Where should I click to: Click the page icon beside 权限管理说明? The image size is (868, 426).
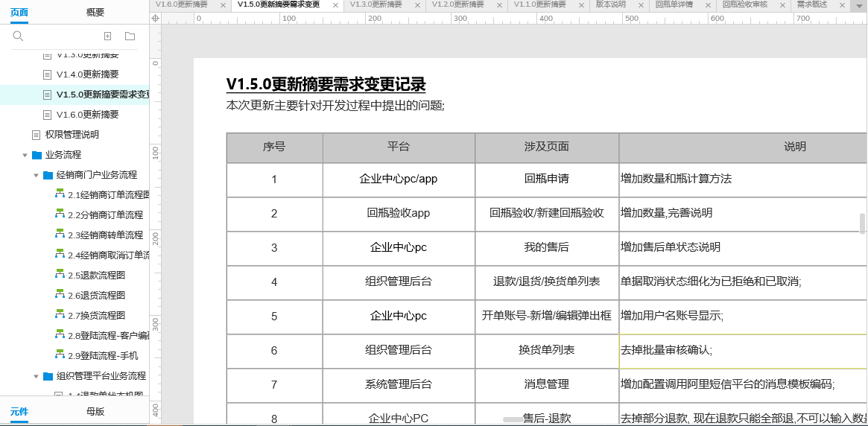pyautogui.click(x=37, y=135)
